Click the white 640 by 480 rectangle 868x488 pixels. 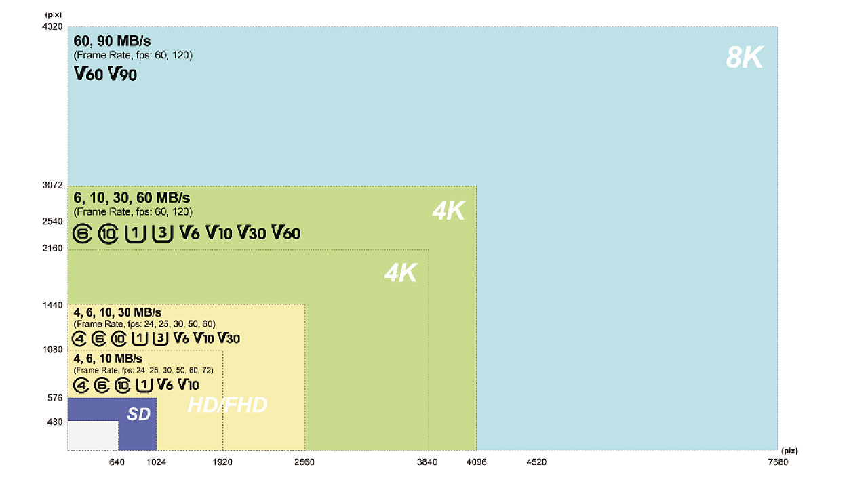coord(93,435)
